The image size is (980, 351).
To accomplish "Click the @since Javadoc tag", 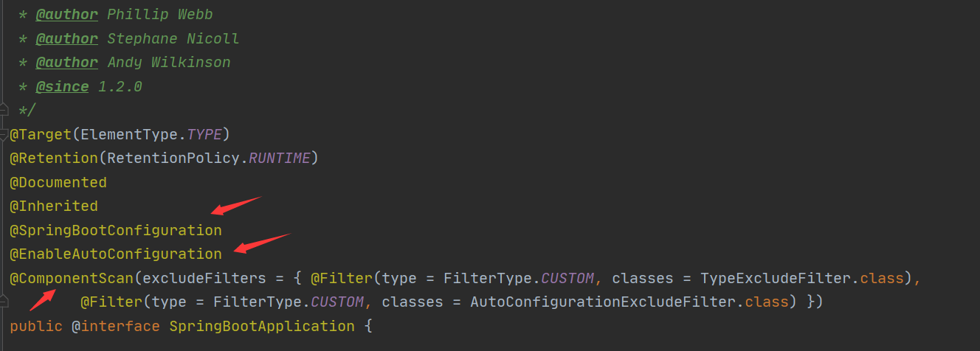I will pyautogui.click(x=62, y=86).
